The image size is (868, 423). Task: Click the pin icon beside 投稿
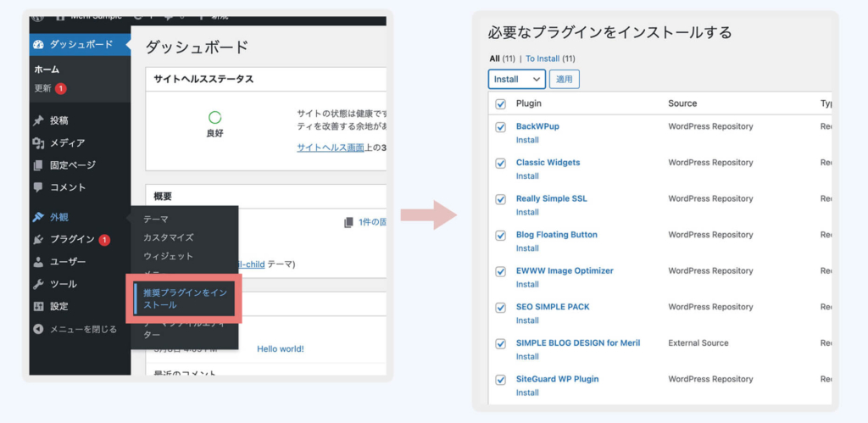pos(38,120)
